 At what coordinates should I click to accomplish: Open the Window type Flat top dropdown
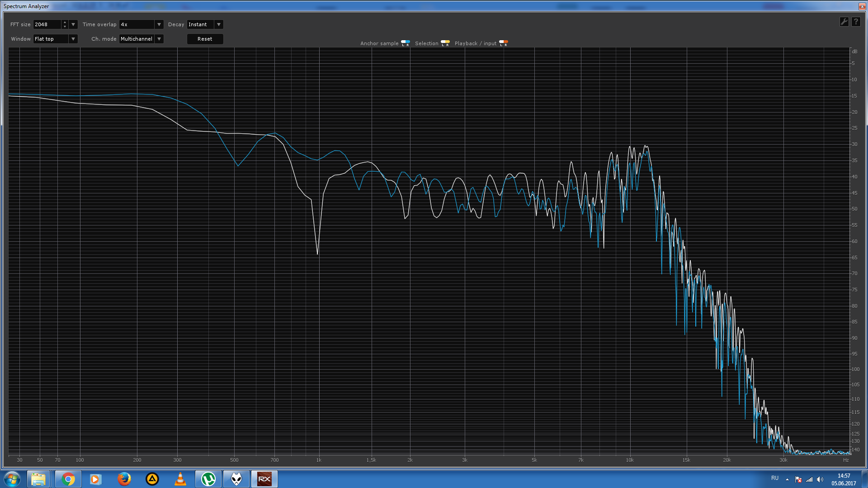(73, 39)
